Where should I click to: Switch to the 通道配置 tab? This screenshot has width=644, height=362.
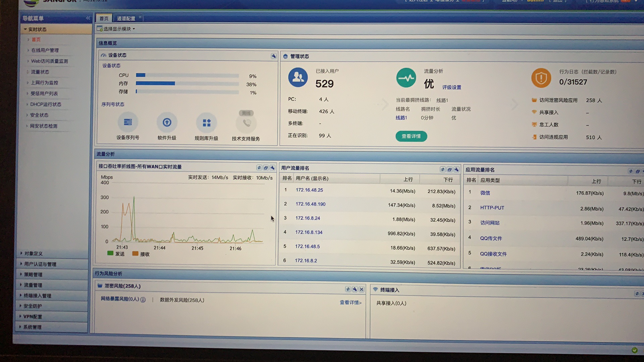pyautogui.click(x=126, y=18)
